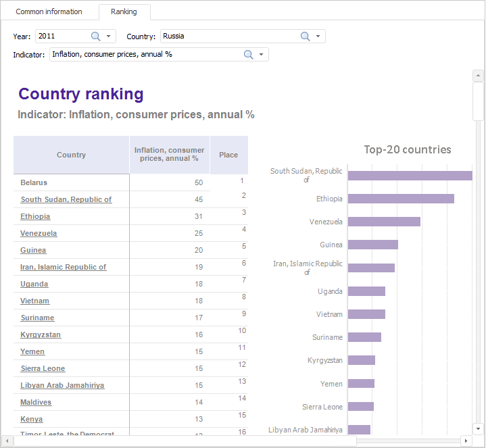Click the horizontal scrollbar right arrow
The image size is (486, 448).
466,441
